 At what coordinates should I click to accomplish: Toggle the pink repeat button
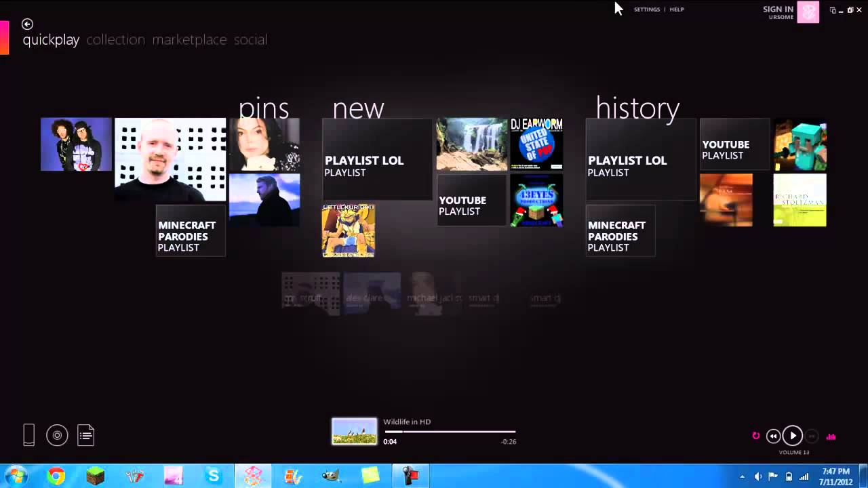[x=756, y=436]
